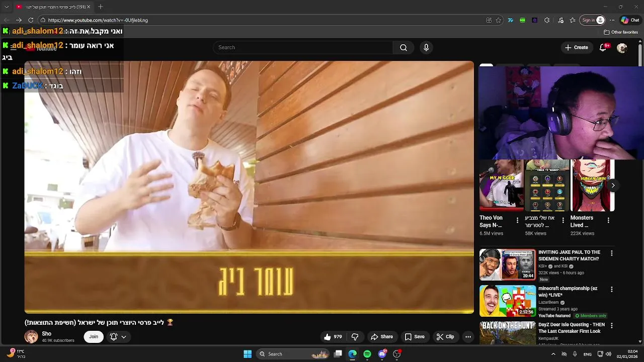The image size is (644, 362).
Task: Click the 7TV extension icon
Action: pos(511,20)
